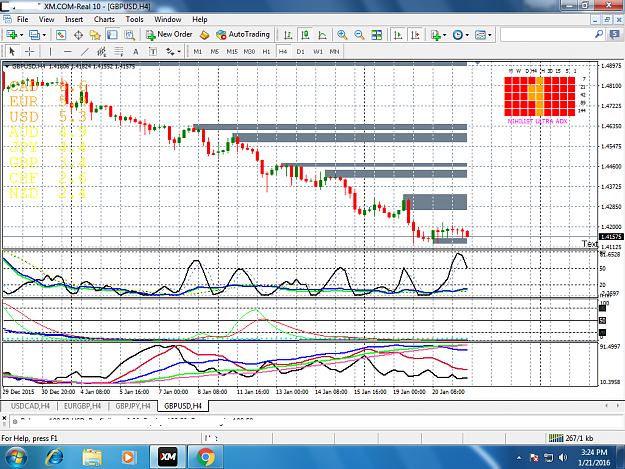This screenshot has width=625, height=469.
Task: Open the Periods clock icon
Action: 458,35
